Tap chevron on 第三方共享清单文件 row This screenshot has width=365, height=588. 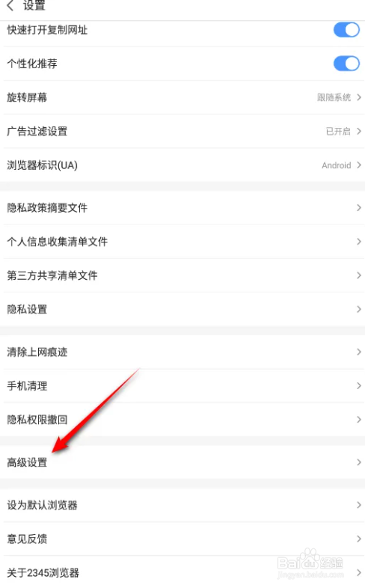pos(358,275)
